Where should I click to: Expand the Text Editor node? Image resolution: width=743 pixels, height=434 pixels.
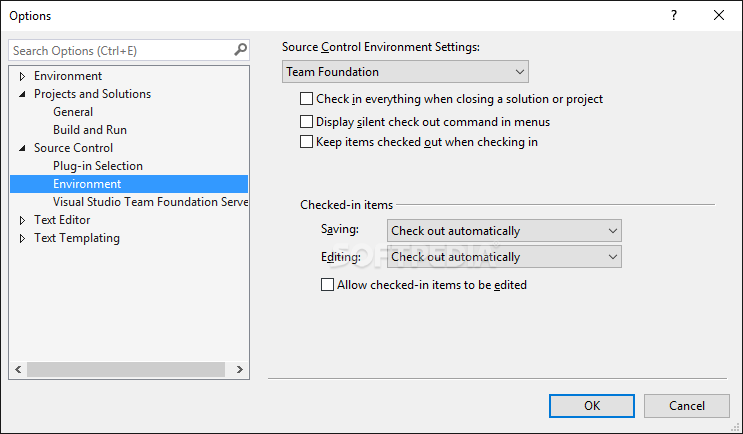22,220
